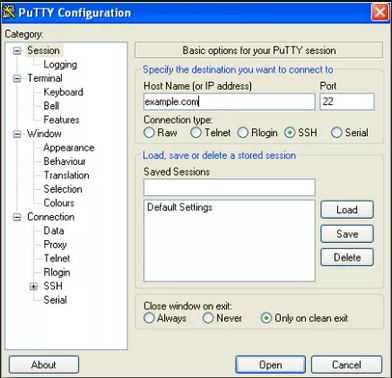
Task: Focus the Host Name input field
Action: 229,102
